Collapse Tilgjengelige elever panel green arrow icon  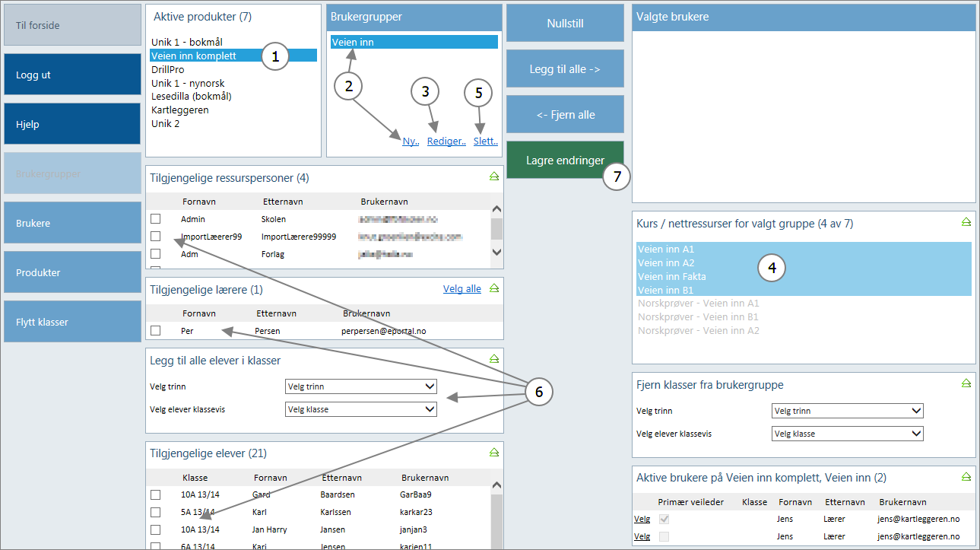[x=493, y=452]
